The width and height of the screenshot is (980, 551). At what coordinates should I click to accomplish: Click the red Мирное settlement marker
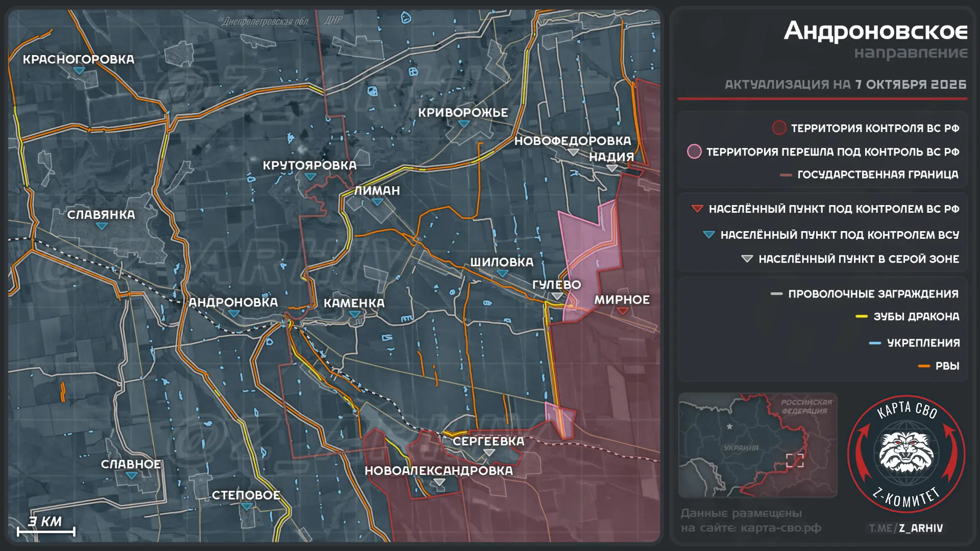pyautogui.click(x=622, y=311)
